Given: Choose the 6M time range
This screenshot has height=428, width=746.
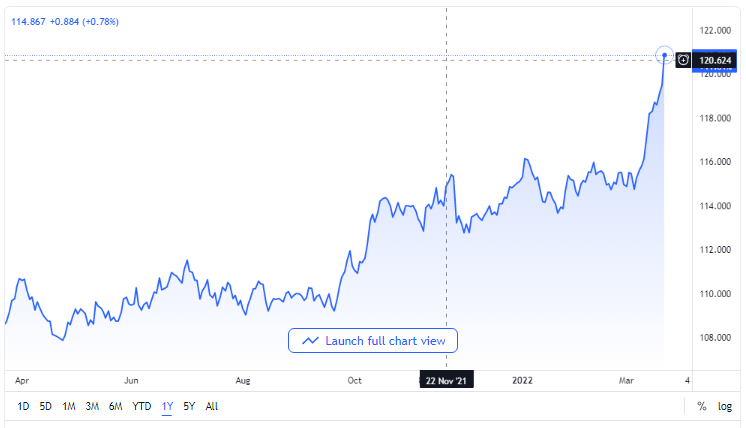Looking at the screenshot, I should (115, 407).
